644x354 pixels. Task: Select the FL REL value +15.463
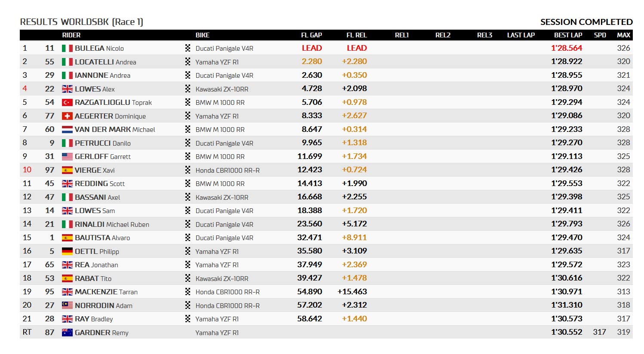tap(352, 292)
